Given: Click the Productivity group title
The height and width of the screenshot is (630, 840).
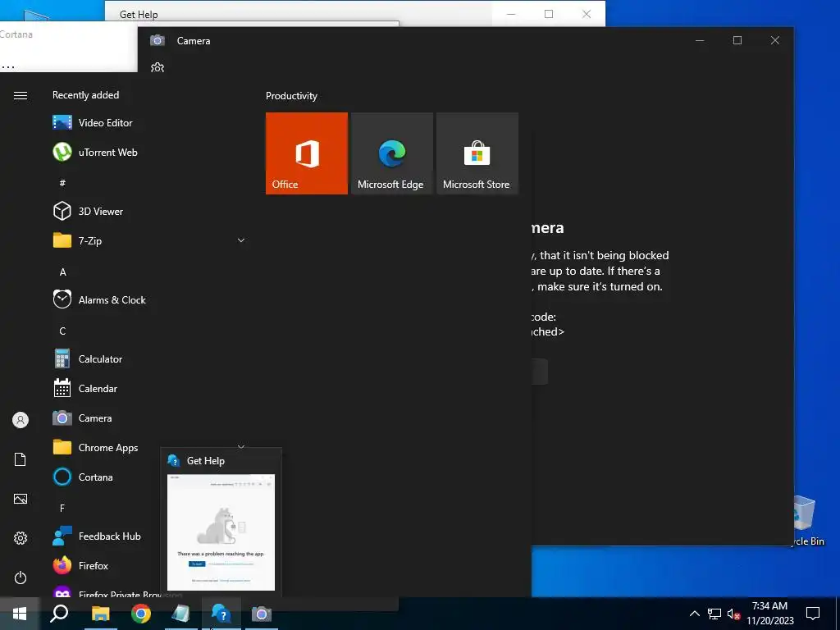Looking at the screenshot, I should (x=291, y=96).
